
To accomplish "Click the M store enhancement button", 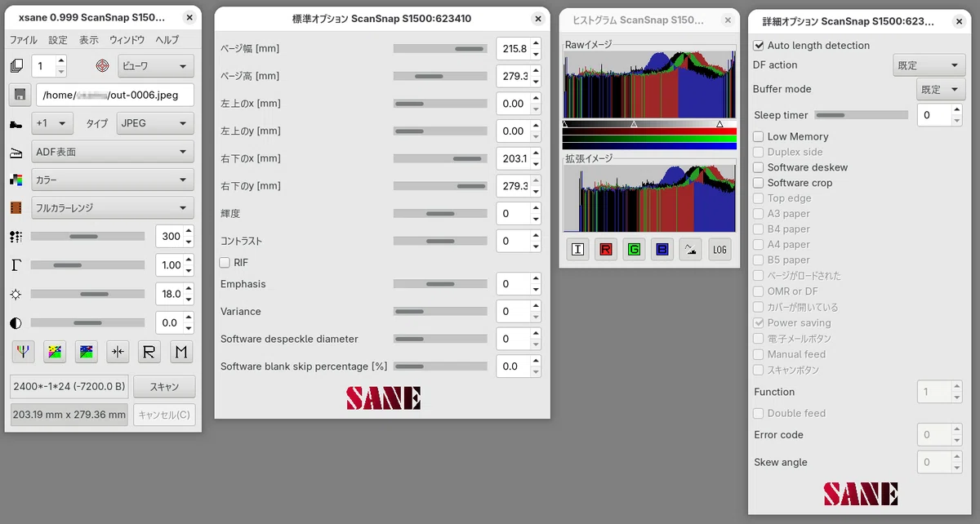I will pyautogui.click(x=181, y=352).
